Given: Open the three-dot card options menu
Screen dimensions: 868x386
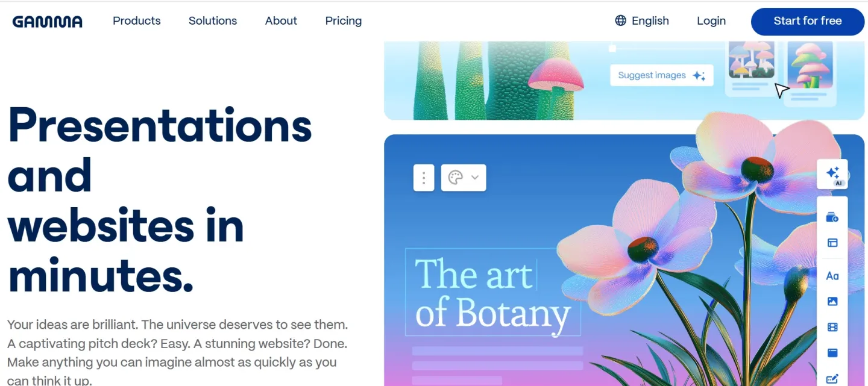Looking at the screenshot, I should (424, 178).
